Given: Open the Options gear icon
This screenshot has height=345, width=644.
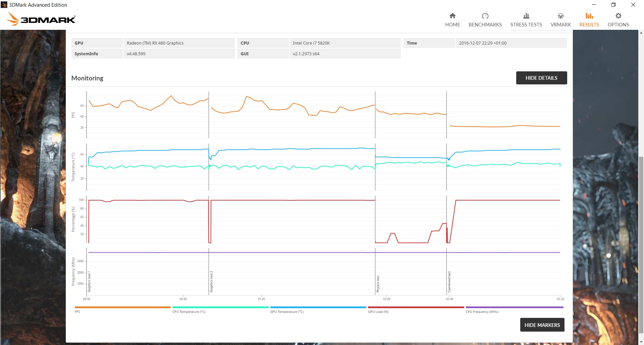Looking at the screenshot, I should coord(618,16).
